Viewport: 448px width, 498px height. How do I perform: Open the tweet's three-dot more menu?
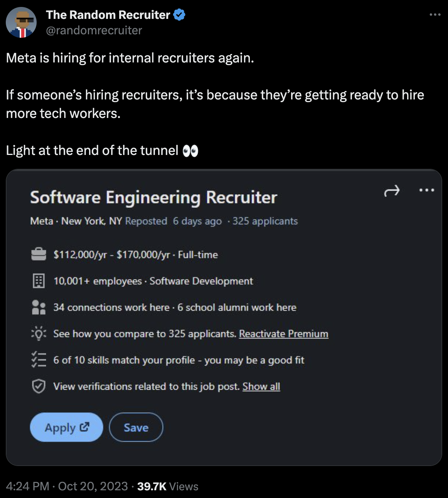(x=435, y=15)
